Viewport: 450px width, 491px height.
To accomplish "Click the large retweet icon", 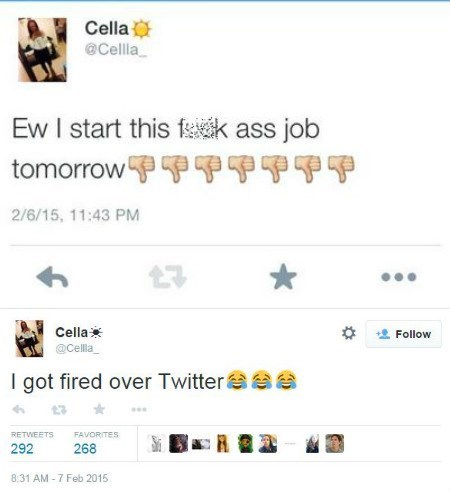I will click(x=168, y=277).
